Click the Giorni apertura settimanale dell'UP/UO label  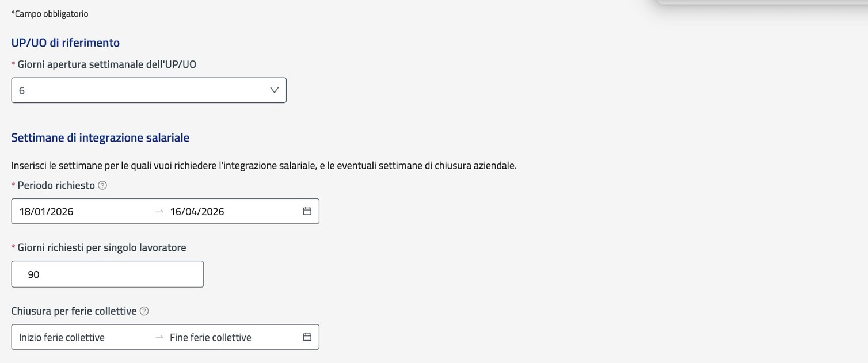[x=107, y=64]
